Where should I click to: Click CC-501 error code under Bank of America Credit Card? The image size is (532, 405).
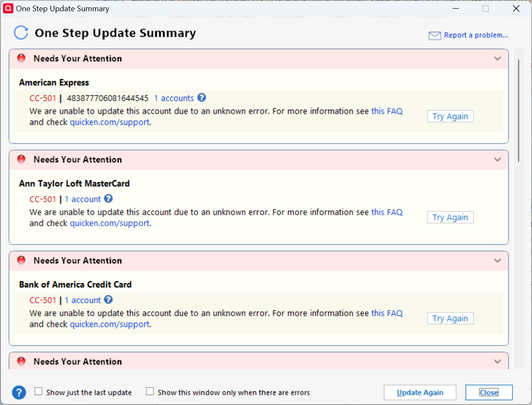(x=43, y=301)
